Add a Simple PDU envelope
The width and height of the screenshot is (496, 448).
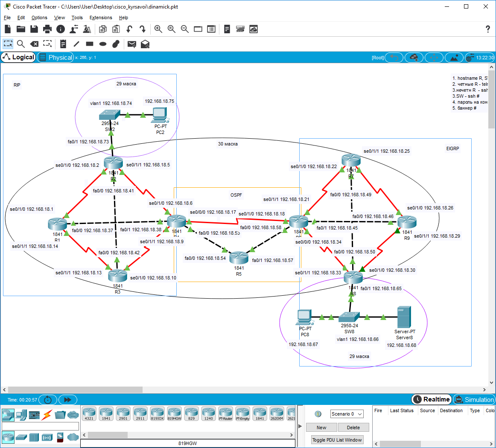[132, 44]
